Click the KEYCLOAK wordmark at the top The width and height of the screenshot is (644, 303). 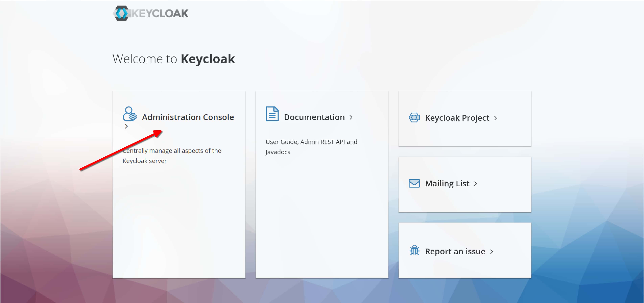pyautogui.click(x=160, y=13)
